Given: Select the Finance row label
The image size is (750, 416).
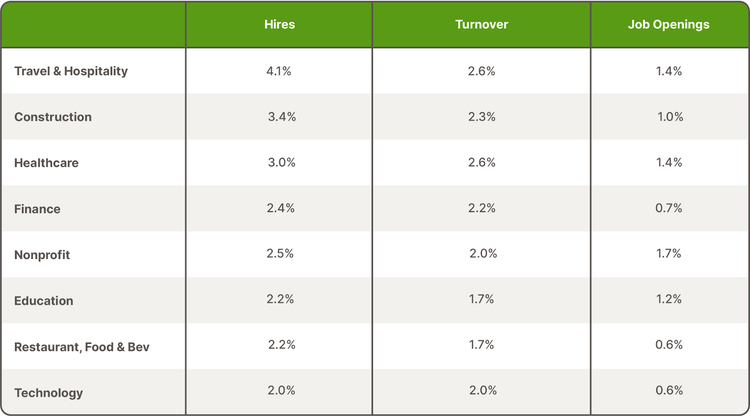Looking at the screenshot, I should coord(37,209).
